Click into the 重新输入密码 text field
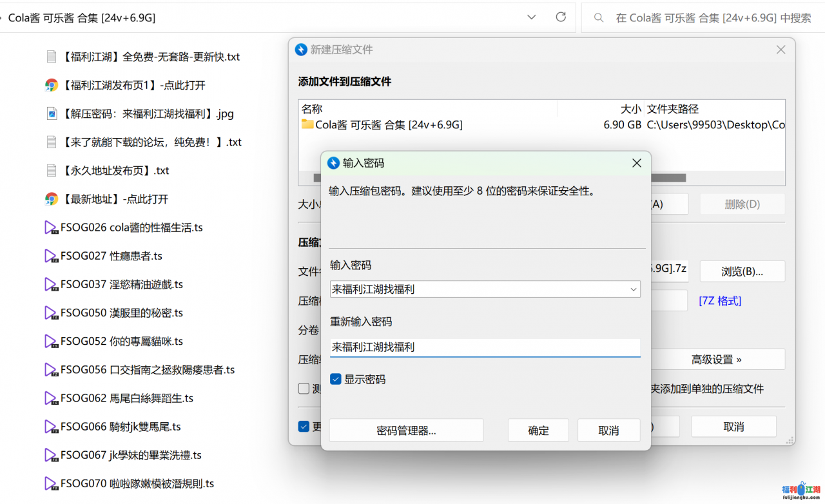 point(483,347)
